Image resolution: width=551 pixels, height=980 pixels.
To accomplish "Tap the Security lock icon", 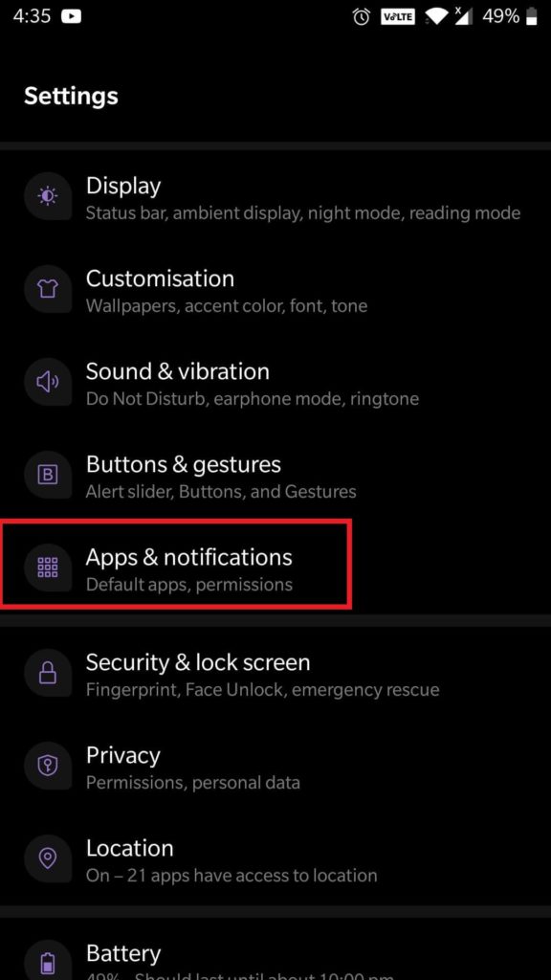I will click(48, 673).
